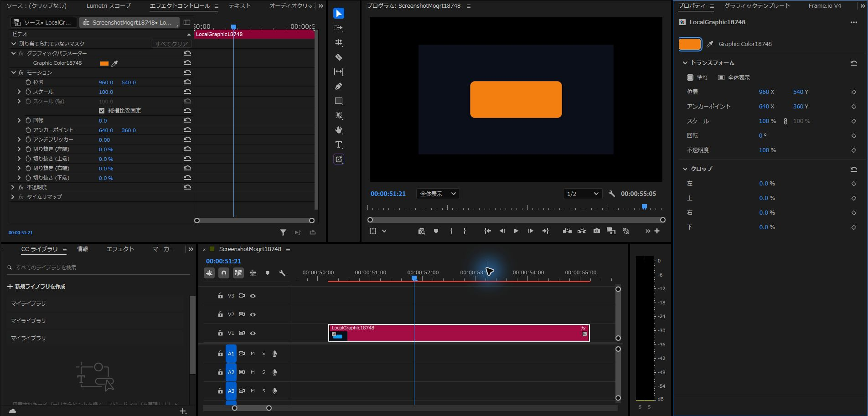Select the Track Select Forward tool

[x=339, y=28]
